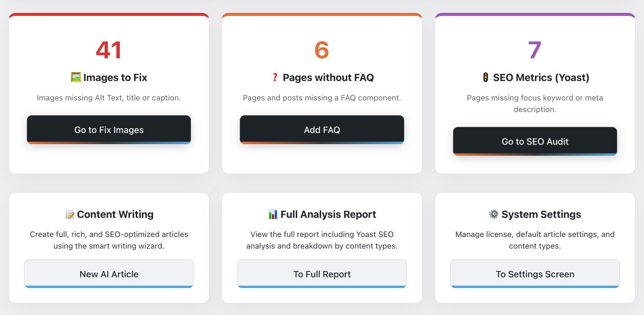Click the bar chart icon beside Full Analysis Report

(x=273, y=214)
